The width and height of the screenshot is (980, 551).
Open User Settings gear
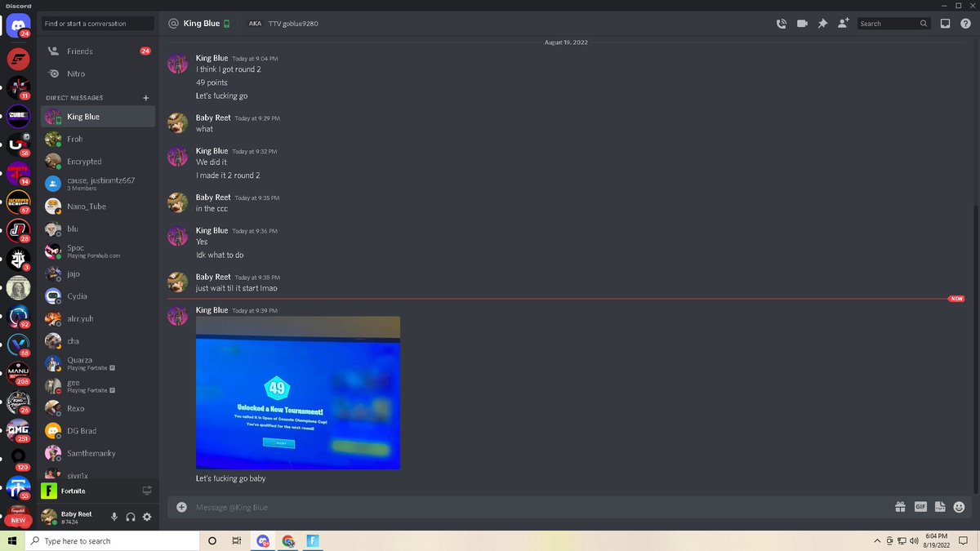(x=147, y=517)
